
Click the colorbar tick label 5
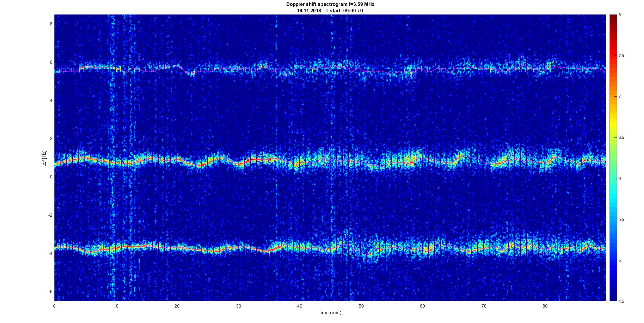point(620,261)
